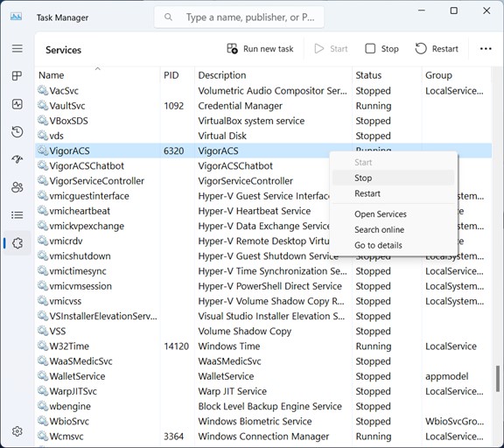Click the appmodel group cell

click(x=447, y=376)
